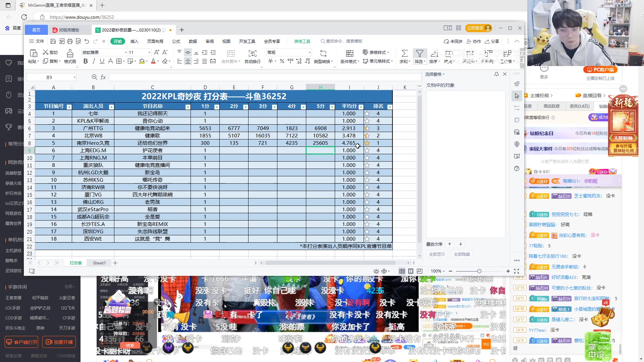
Task: Click the formula bar input field
Action: [x=265, y=77]
